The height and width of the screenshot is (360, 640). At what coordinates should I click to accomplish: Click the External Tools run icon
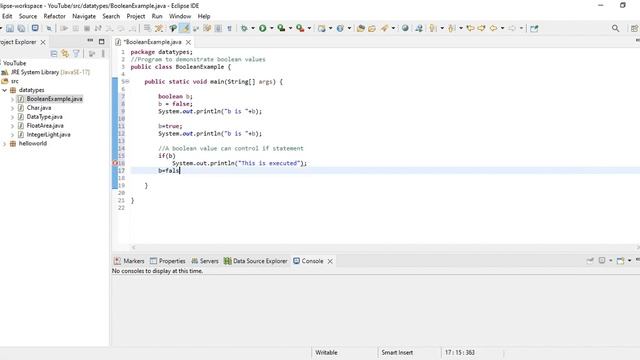coord(300,28)
